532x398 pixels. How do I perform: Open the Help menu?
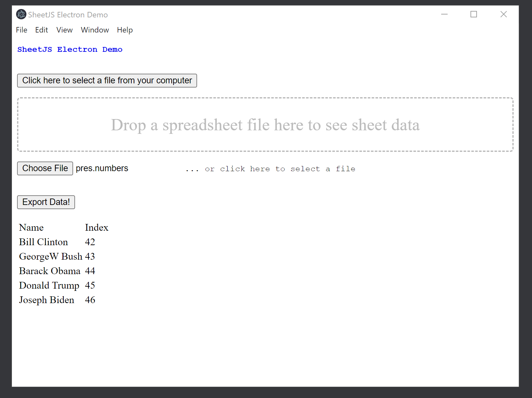click(x=125, y=30)
